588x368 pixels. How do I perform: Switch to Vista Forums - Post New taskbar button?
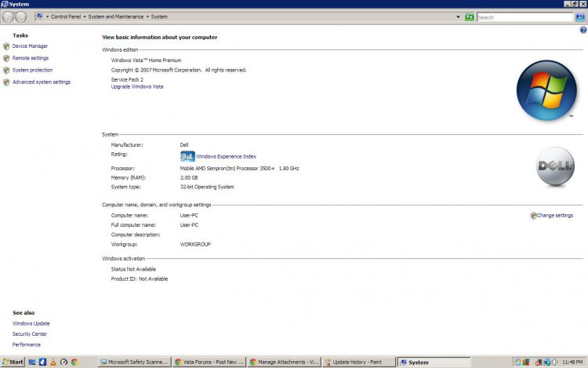click(x=209, y=362)
